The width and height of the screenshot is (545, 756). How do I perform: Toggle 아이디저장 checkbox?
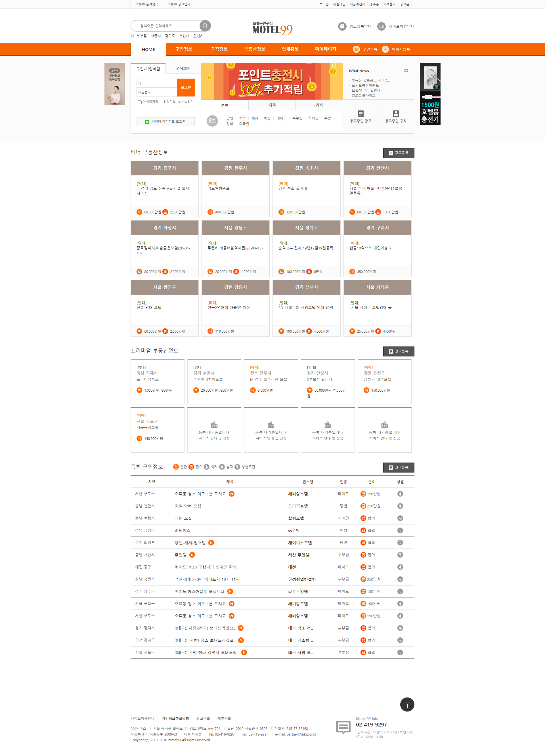tap(140, 102)
